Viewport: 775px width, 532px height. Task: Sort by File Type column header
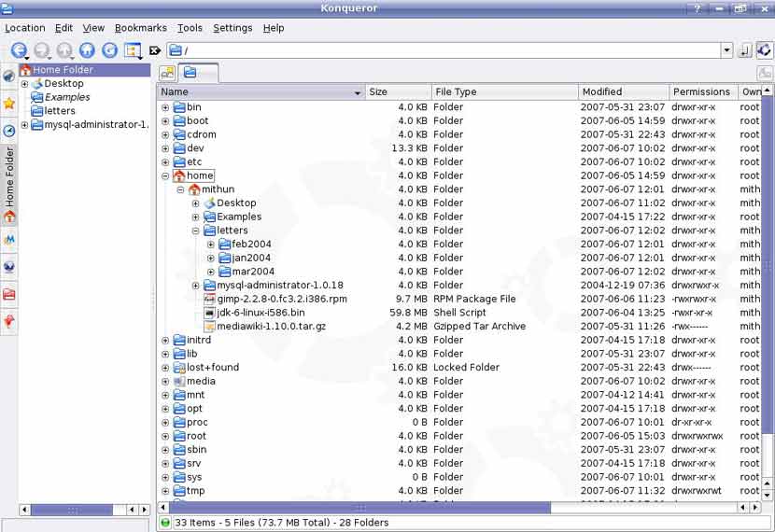(x=504, y=91)
